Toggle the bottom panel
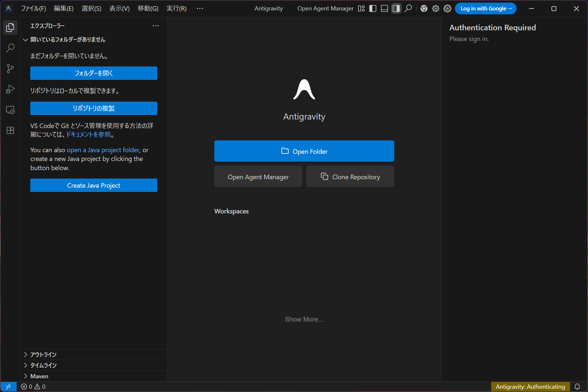Image resolution: width=588 pixels, height=392 pixels. [x=384, y=8]
